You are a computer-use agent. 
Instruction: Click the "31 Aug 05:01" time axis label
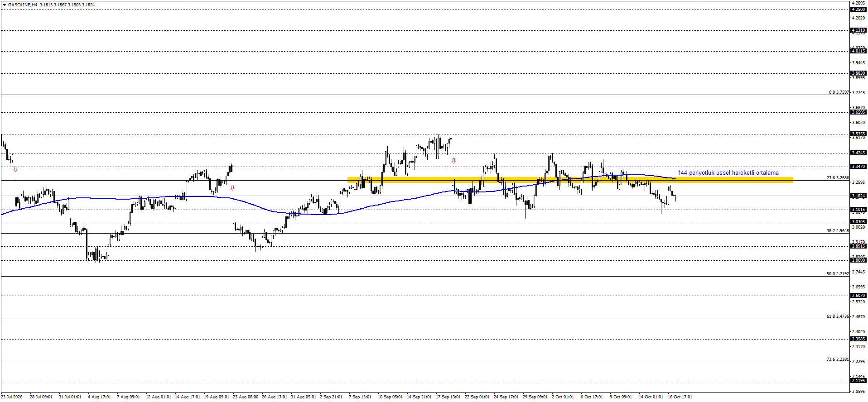tap(304, 397)
